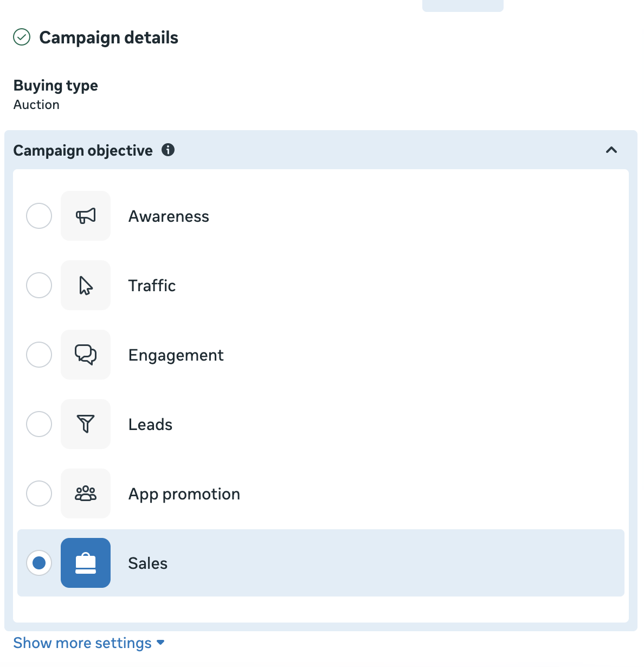The width and height of the screenshot is (644, 667).
Task: Click the Engagement speech bubbles icon
Action: 85,355
